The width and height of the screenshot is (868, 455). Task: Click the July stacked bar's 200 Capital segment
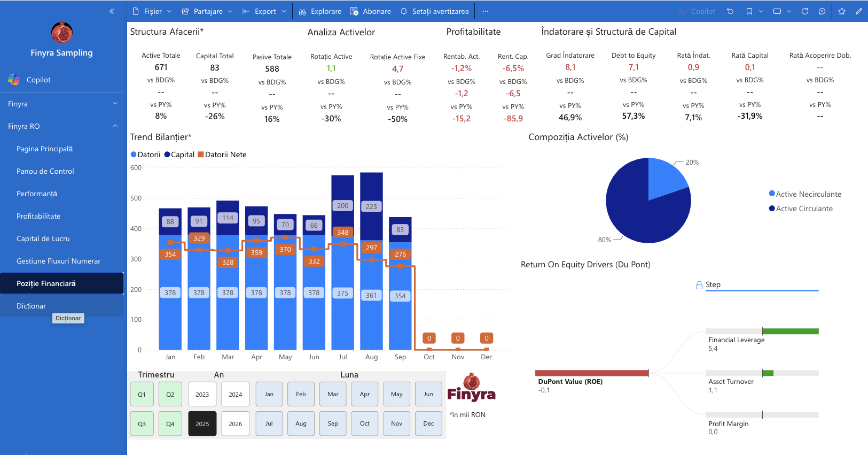coord(343,206)
